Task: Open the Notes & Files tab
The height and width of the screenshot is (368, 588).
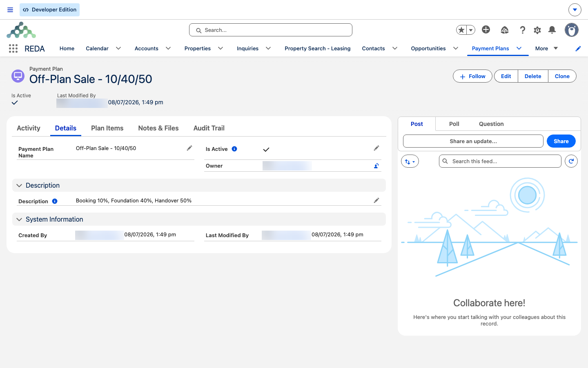Action: click(x=158, y=128)
